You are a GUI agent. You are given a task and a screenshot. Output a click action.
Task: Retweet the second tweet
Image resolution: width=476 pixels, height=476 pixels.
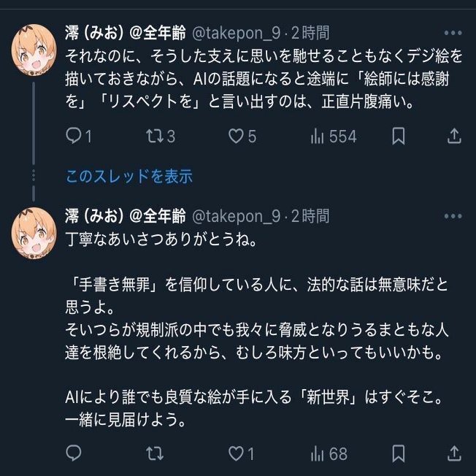155,453
